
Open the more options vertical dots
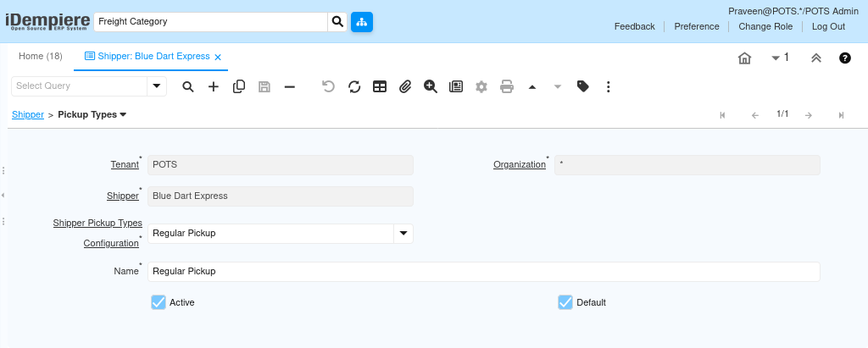point(609,87)
